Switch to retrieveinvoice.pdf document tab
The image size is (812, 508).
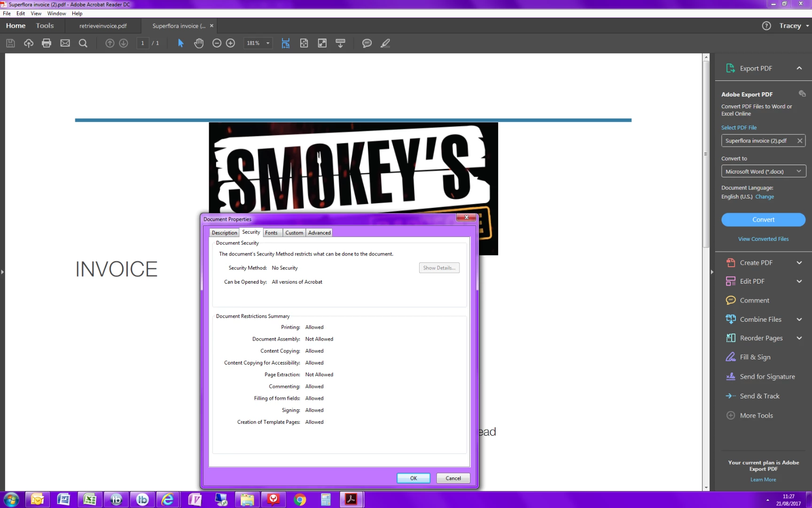pos(103,26)
